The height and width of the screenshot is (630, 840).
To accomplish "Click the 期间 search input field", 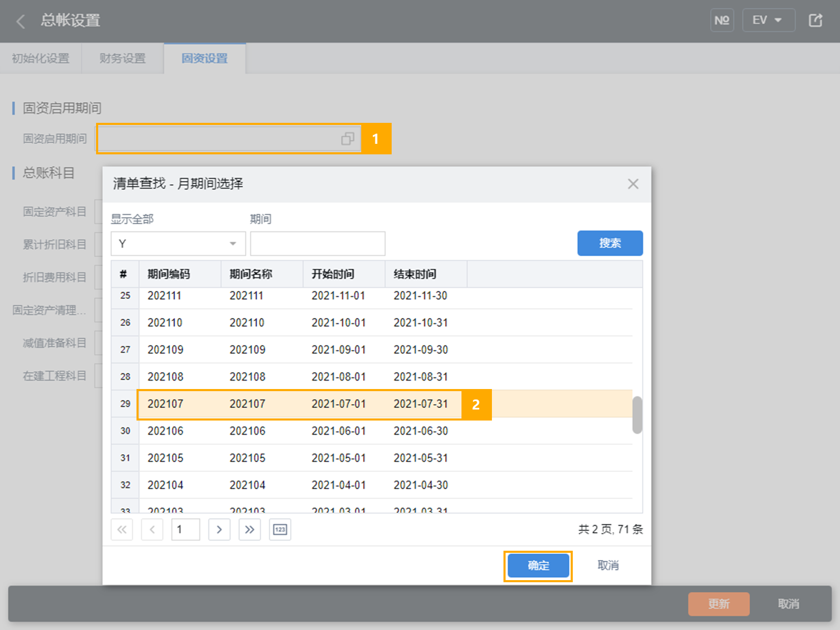I will click(x=318, y=244).
